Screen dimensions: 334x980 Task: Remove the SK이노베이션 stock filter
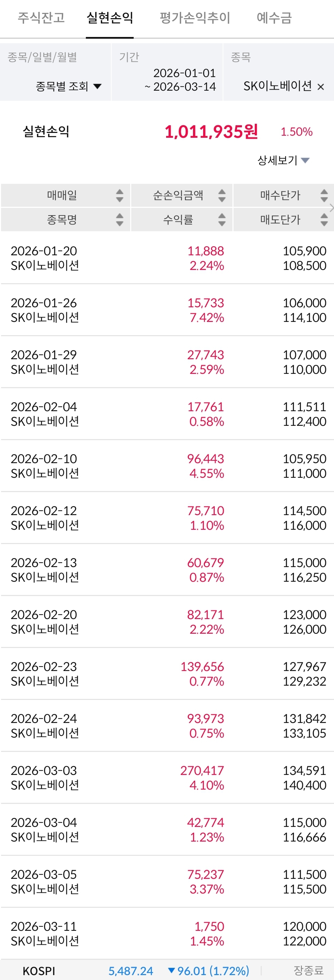point(321,87)
